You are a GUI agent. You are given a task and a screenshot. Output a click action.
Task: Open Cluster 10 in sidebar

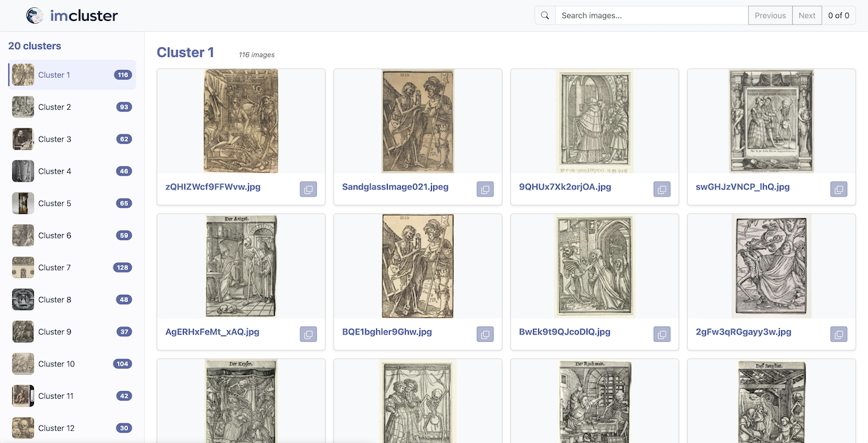[72, 364]
